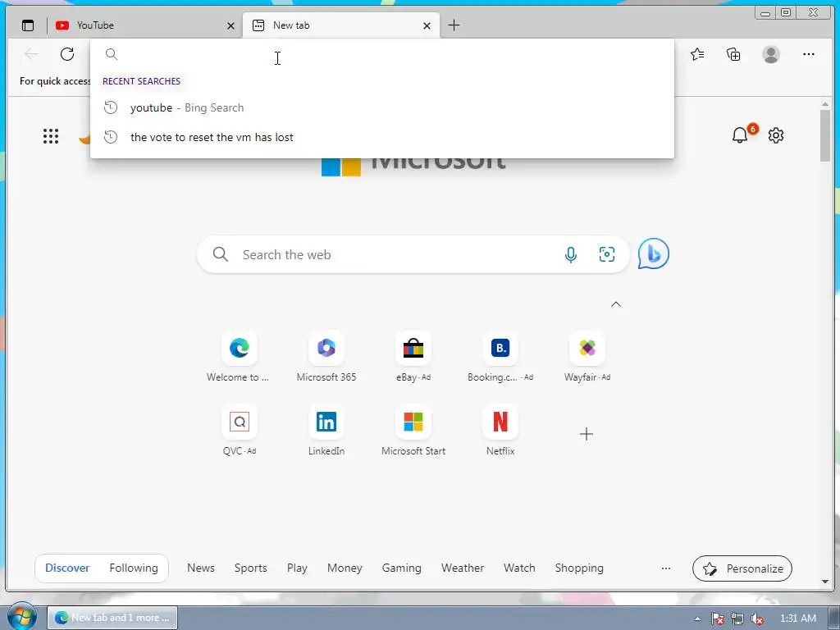The width and height of the screenshot is (840, 630).
Task: Switch to the Following feed tab
Action: pos(134,568)
